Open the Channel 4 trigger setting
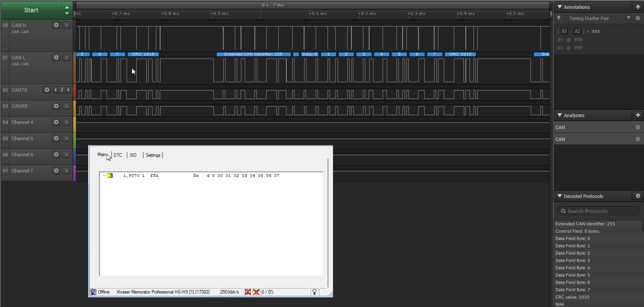This screenshot has height=307, width=644. click(67, 122)
